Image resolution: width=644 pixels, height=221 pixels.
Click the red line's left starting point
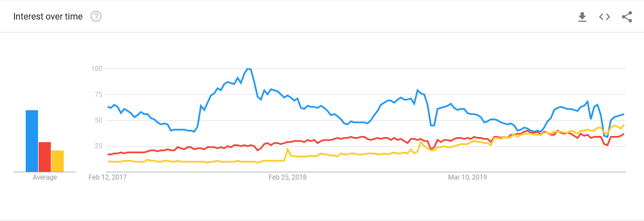tap(108, 154)
